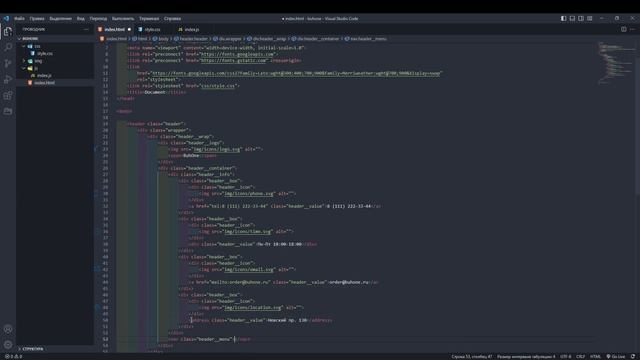This screenshot has width=640, height=360.
Task: Click img/icons/logo.svg path in code
Action: (216, 149)
